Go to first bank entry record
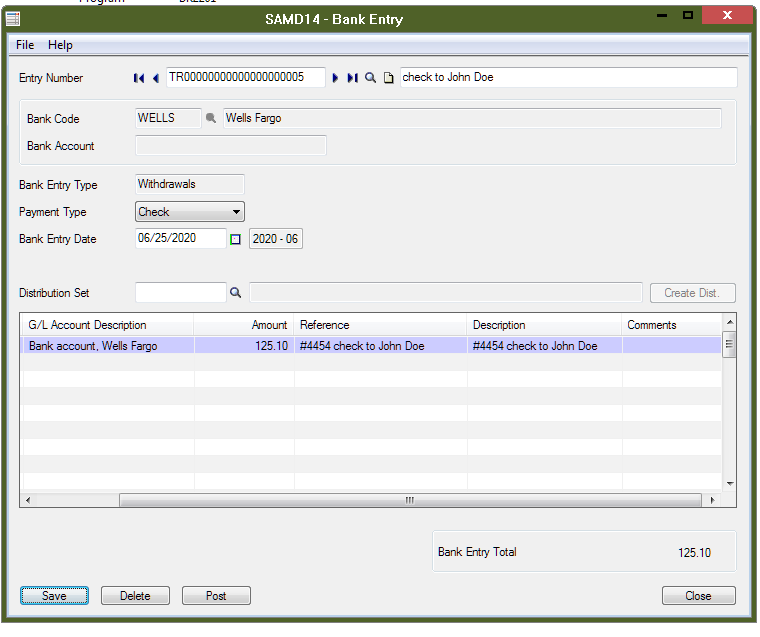The image size is (760, 637). point(139,78)
